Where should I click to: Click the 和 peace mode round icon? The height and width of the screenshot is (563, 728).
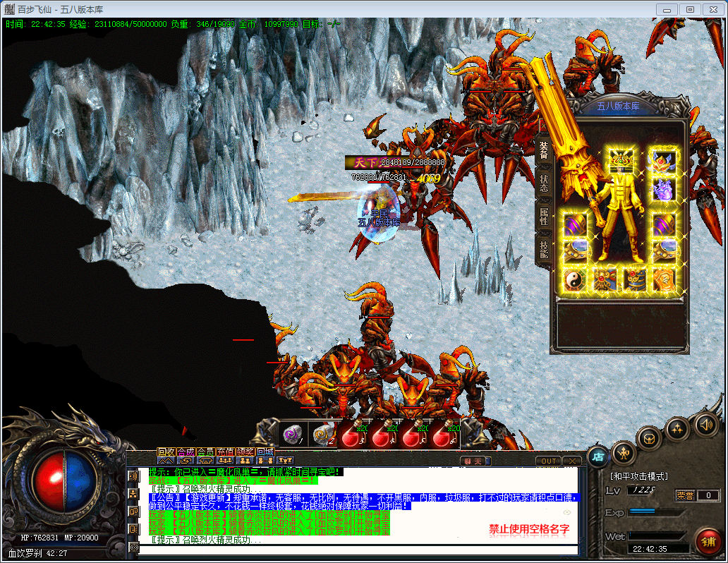coord(623,452)
